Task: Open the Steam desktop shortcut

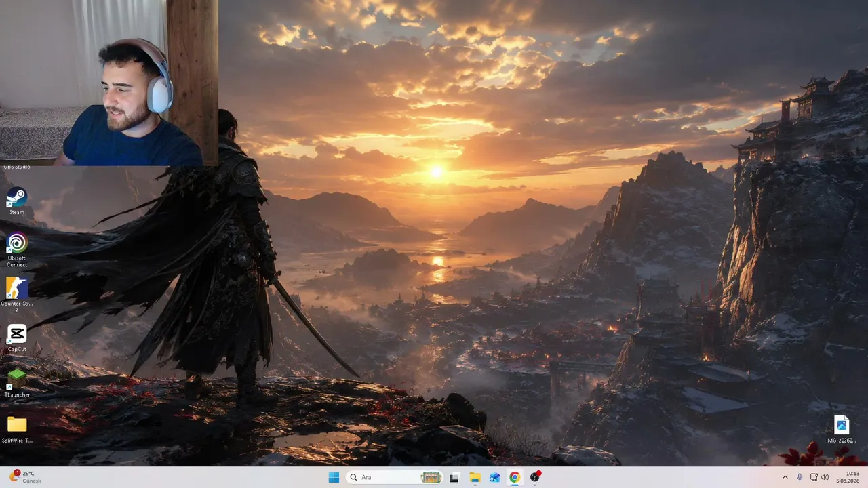Action: tap(17, 201)
